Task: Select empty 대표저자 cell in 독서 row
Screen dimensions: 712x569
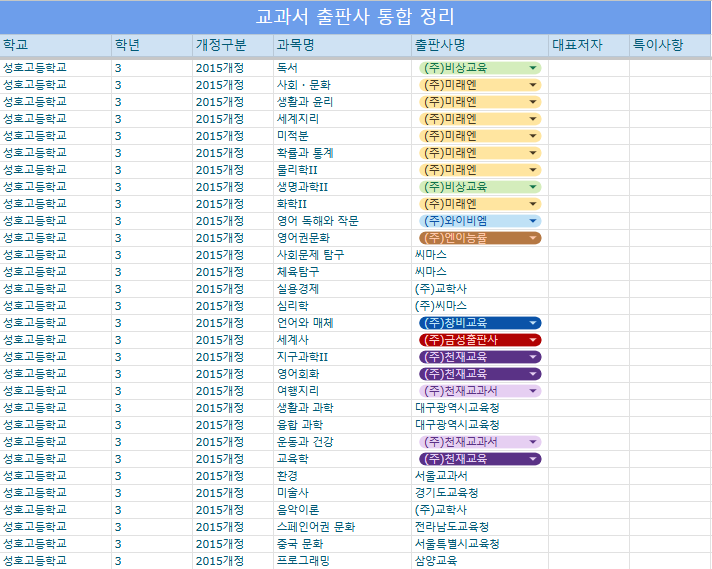Action: [x=589, y=68]
